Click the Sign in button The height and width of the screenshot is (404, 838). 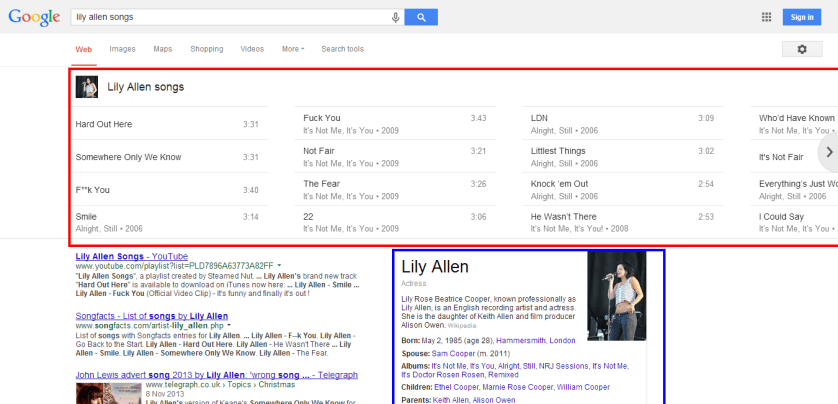(802, 17)
